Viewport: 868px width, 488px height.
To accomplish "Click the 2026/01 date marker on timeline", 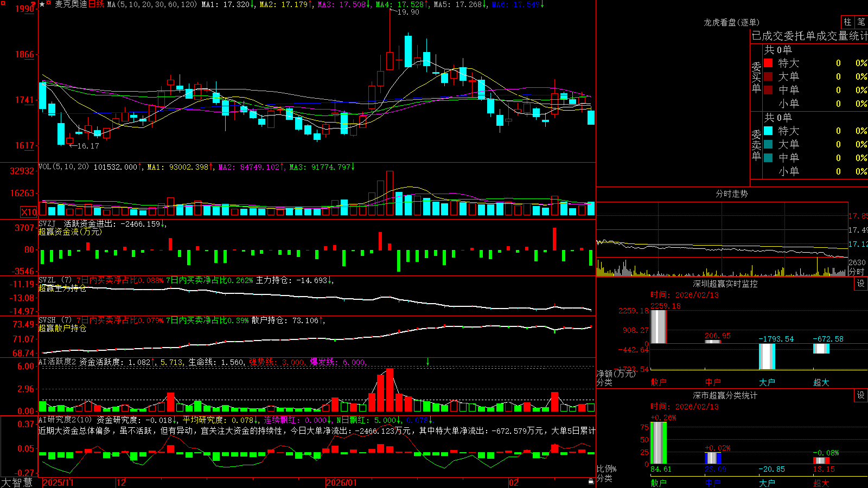I will (x=341, y=483).
